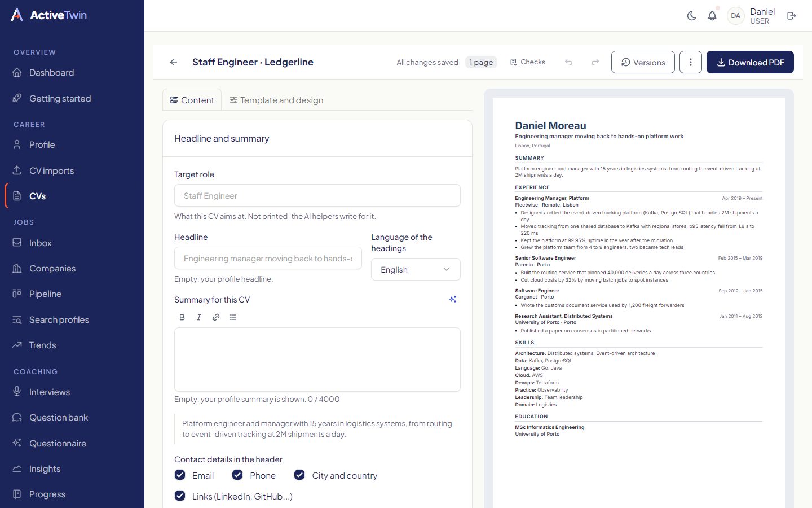Uncheck the Phone contact checkbox
Viewport: 812px width, 508px height.
237,475
